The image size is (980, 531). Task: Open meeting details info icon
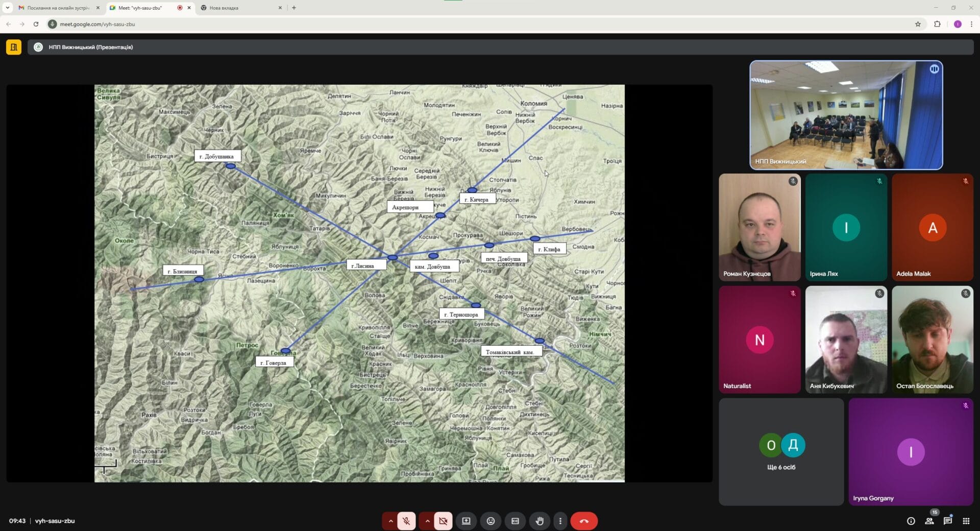point(911,521)
